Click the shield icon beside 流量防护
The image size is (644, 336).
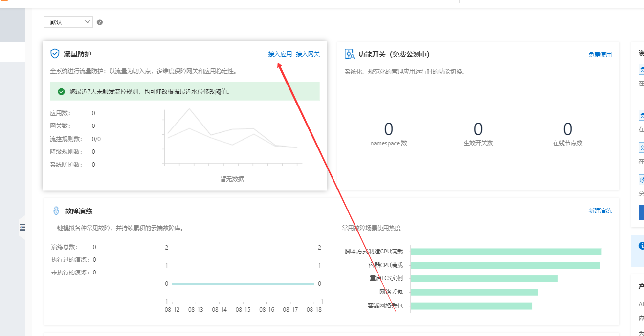coord(55,54)
